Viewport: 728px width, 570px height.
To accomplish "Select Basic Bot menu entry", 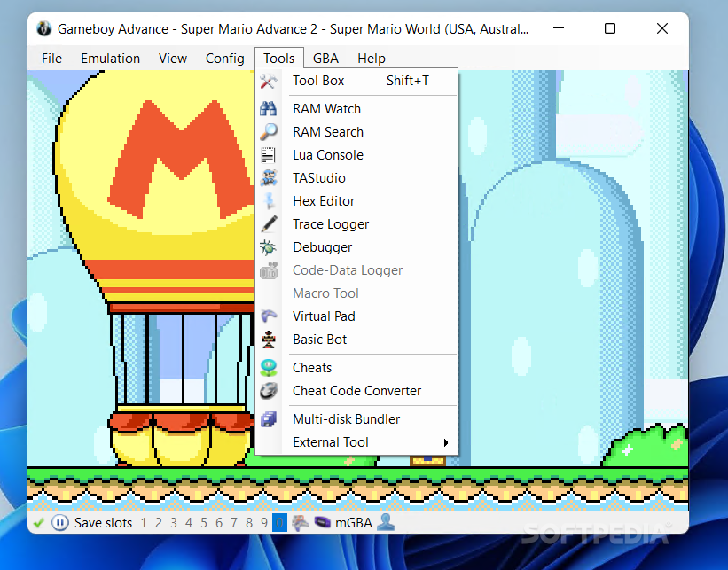I will coord(356,340).
